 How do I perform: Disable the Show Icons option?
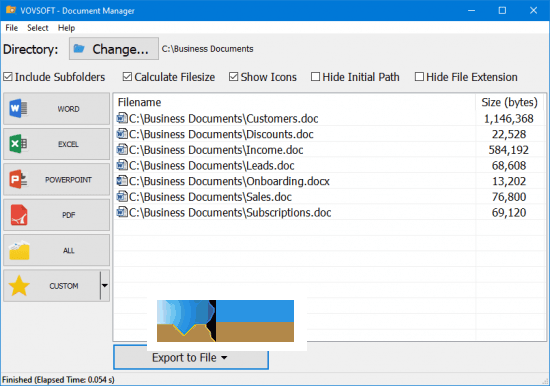234,76
